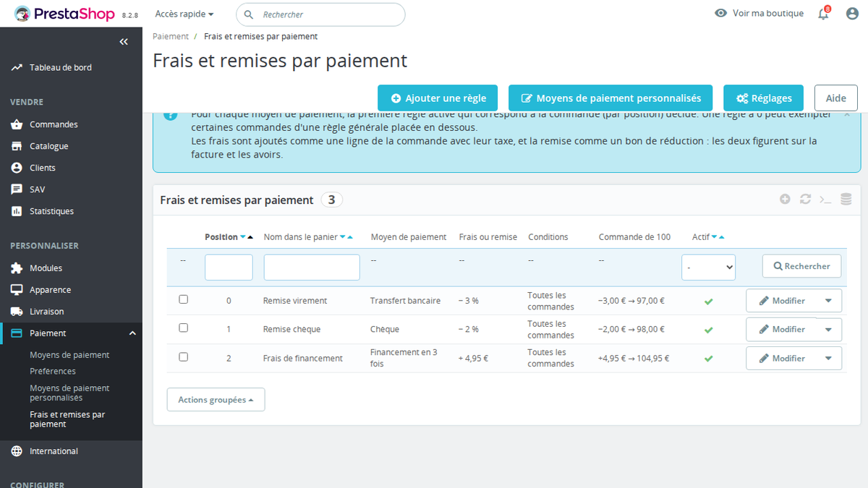The image size is (868, 488).
Task: Click the Paiement breadcrumb link
Action: 171,36
